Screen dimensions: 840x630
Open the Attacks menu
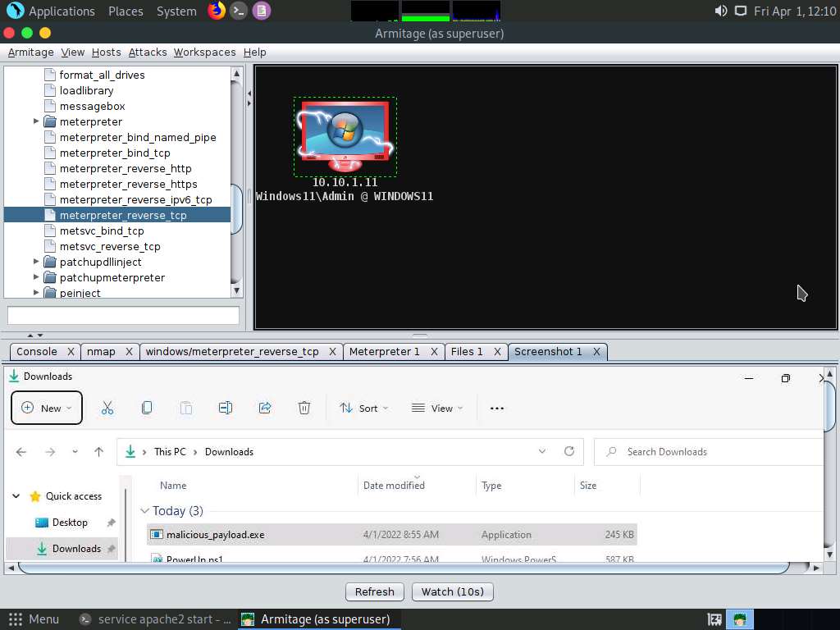(x=148, y=52)
